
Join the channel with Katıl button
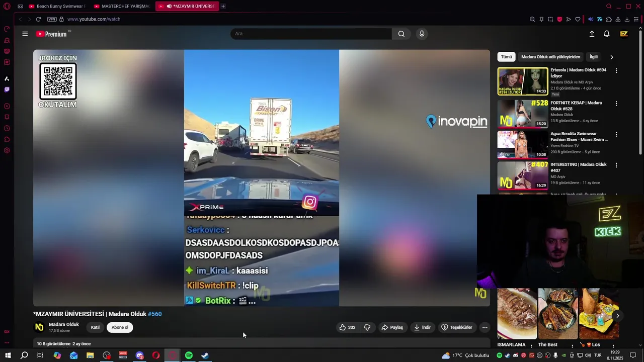(x=95, y=327)
